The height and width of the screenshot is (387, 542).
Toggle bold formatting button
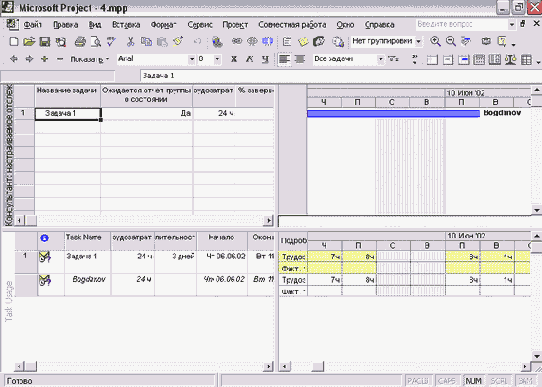234,59
